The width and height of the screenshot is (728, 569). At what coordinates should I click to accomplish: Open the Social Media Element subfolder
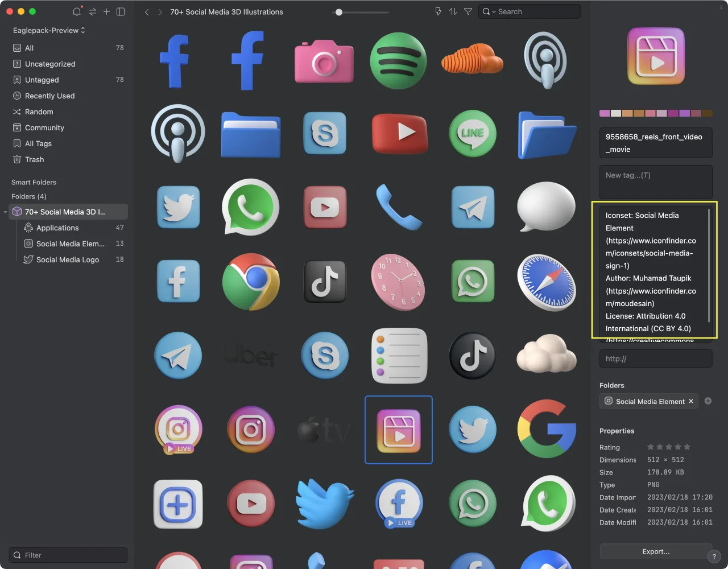73,244
